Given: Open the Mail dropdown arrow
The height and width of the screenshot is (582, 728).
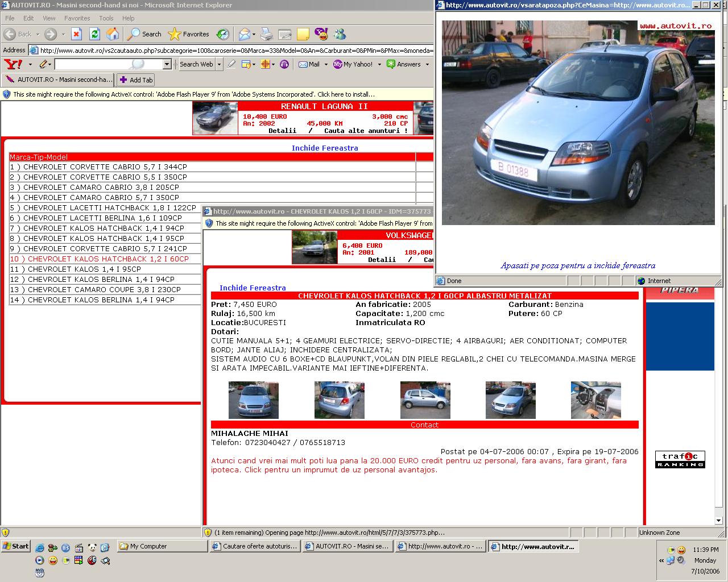Looking at the screenshot, I should click(x=326, y=64).
